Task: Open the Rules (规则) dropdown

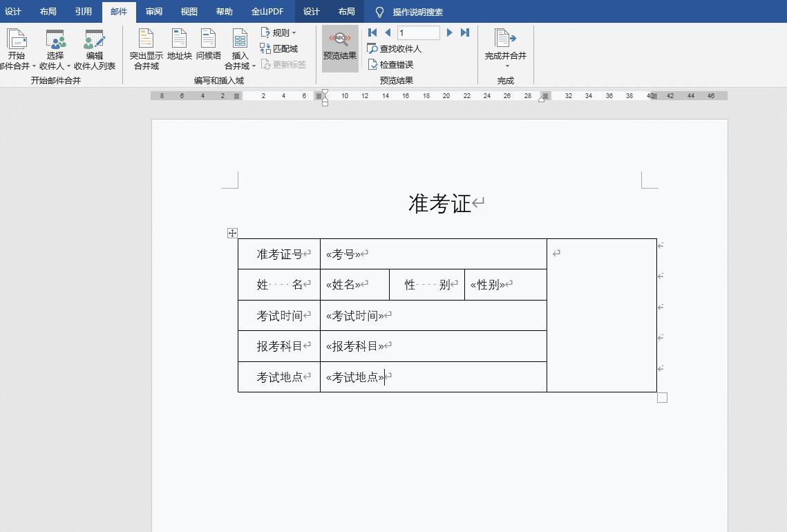Action: click(x=278, y=32)
